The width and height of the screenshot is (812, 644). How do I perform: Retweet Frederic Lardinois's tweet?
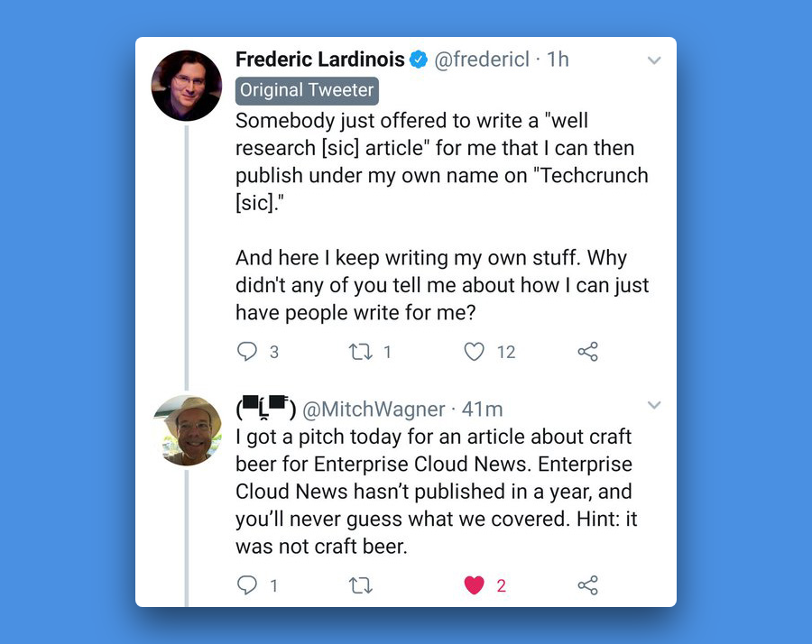pos(360,352)
